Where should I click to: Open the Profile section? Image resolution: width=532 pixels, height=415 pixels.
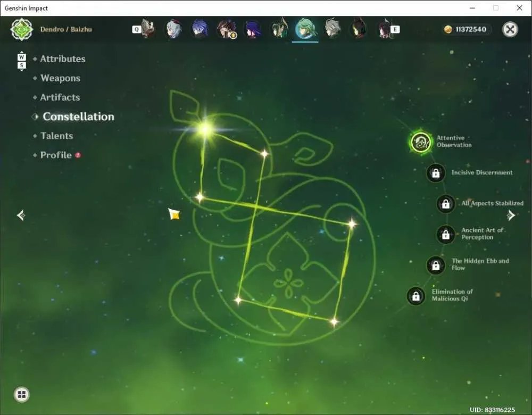coord(56,155)
